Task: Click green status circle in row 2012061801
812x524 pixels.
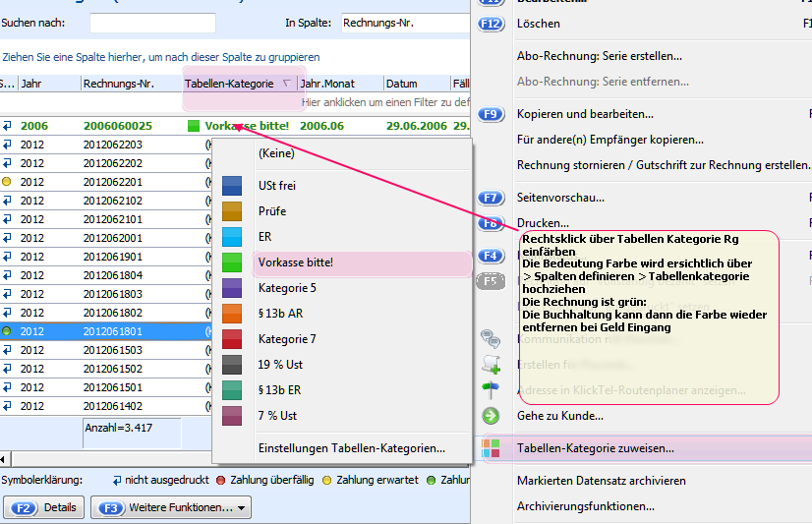Action: click(6, 331)
